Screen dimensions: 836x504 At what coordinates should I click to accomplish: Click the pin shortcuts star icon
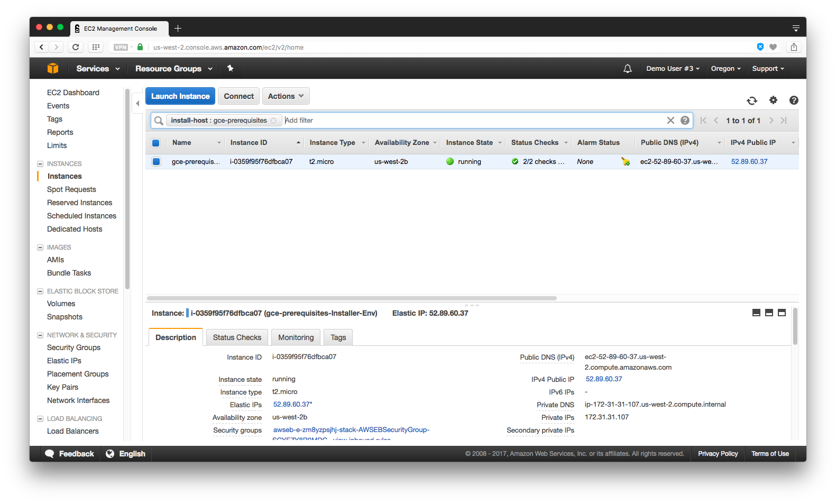230,68
